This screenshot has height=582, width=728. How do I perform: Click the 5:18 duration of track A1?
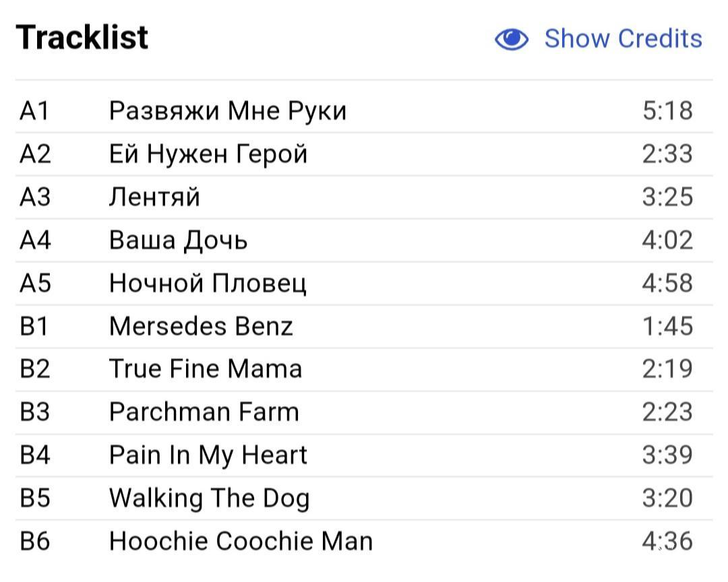click(667, 111)
